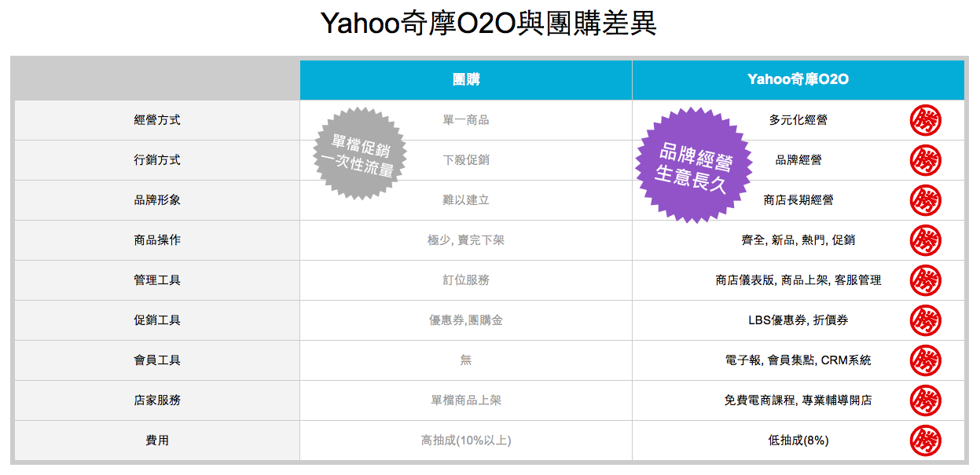Viewport: 980px width, 475px height.
Task: Click the LBS優惠券, 折價券 cell
Action: coord(798,320)
